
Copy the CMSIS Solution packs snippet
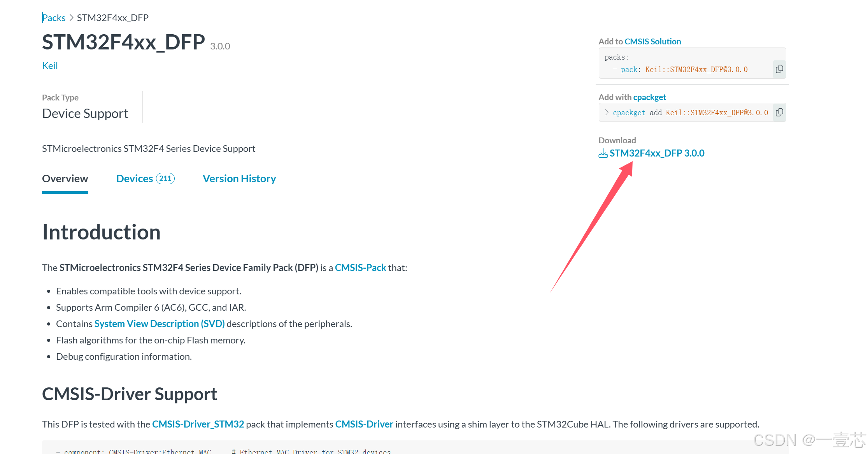pos(779,69)
